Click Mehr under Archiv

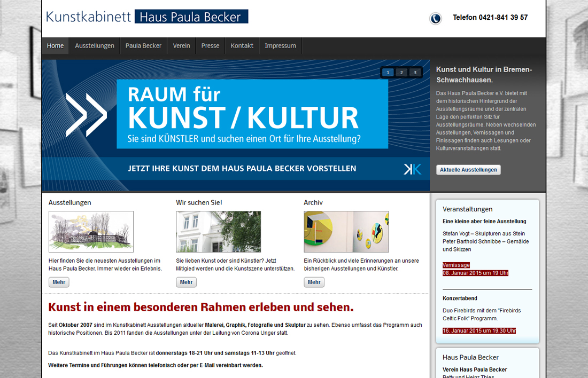314,282
